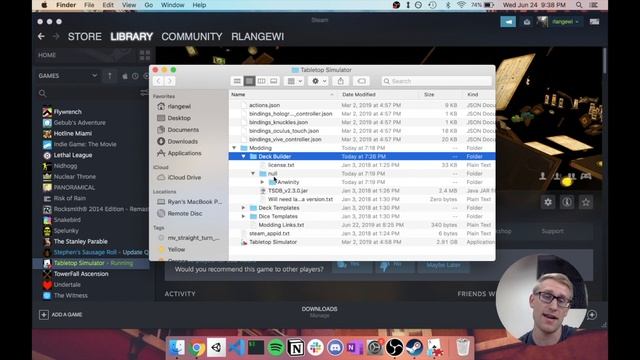Select TSDB_v2.3.0.jar file row
640x360 pixels.
click(362, 191)
